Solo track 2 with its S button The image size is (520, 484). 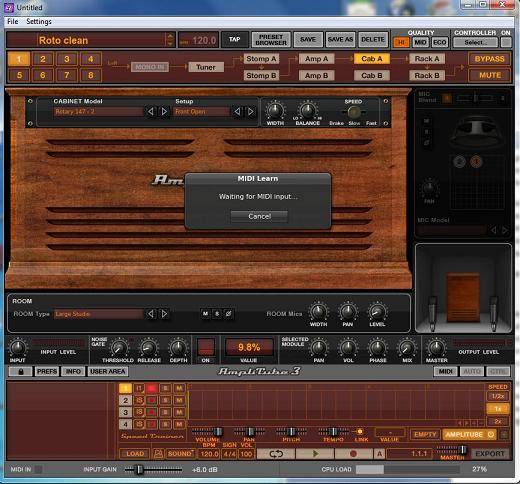click(x=165, y=400)
